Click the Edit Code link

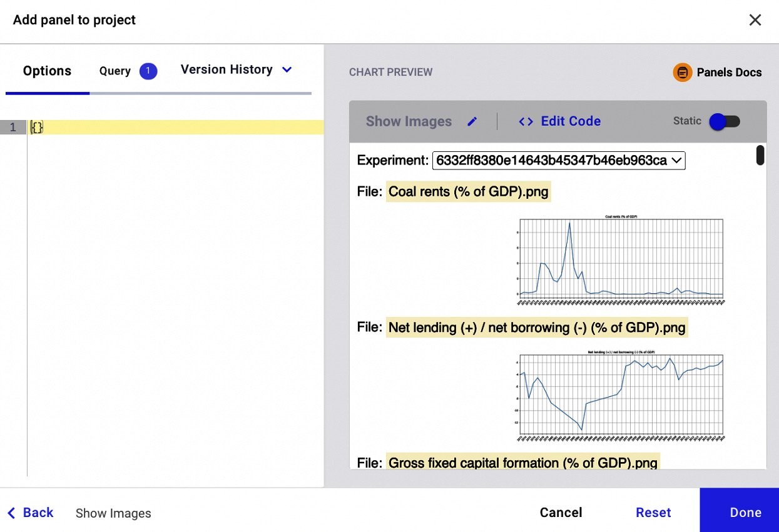click(x=571, y=121)
